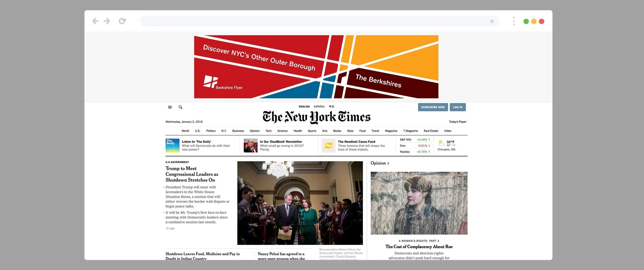The width and height of the screenshot is (644, 270).
Task: Open the U.S. section
Action: click(x=198, y=131)
